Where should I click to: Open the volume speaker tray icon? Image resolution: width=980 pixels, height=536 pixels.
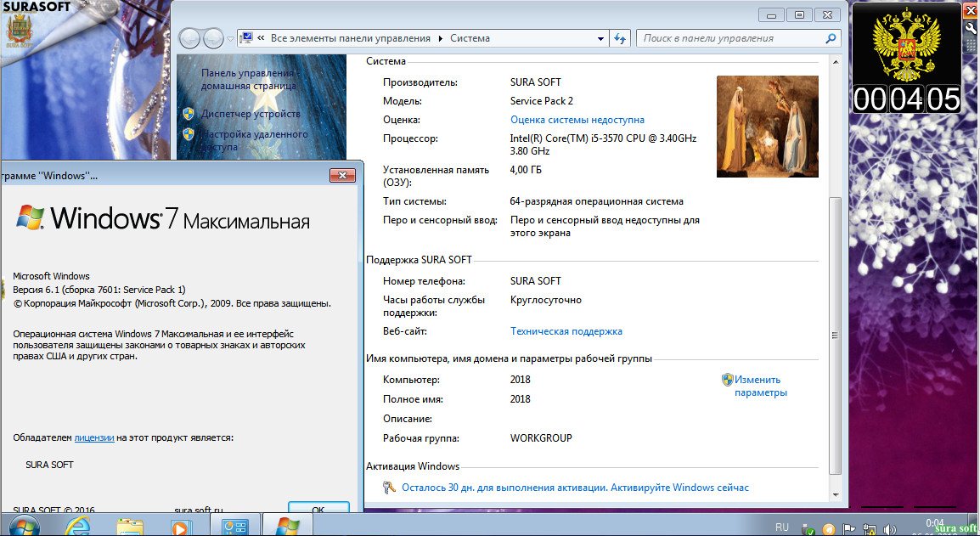[889, 530]
